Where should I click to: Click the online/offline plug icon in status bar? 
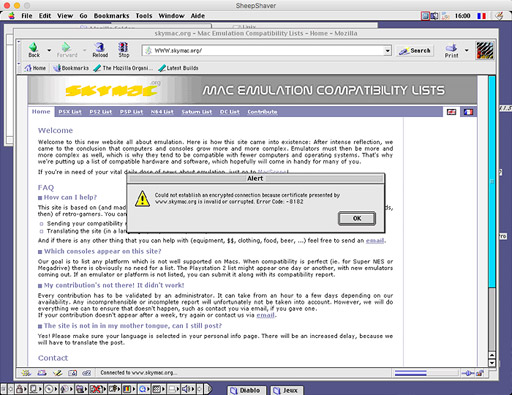[x=468, y=373]
